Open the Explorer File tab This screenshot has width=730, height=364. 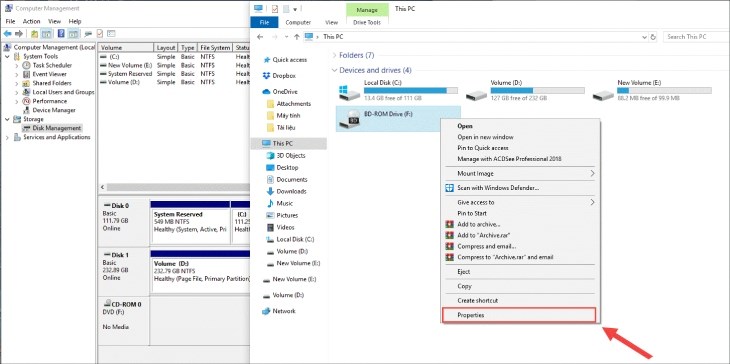click(264, 22)
